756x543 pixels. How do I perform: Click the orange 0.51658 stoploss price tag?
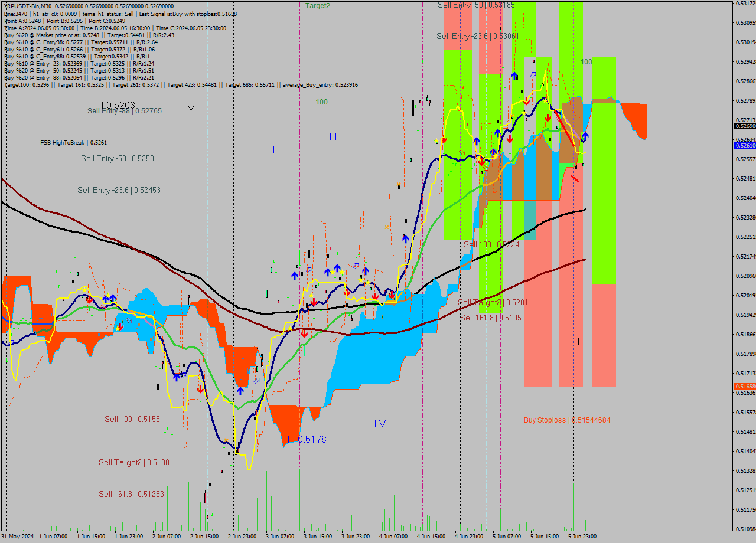coord(744,386)
